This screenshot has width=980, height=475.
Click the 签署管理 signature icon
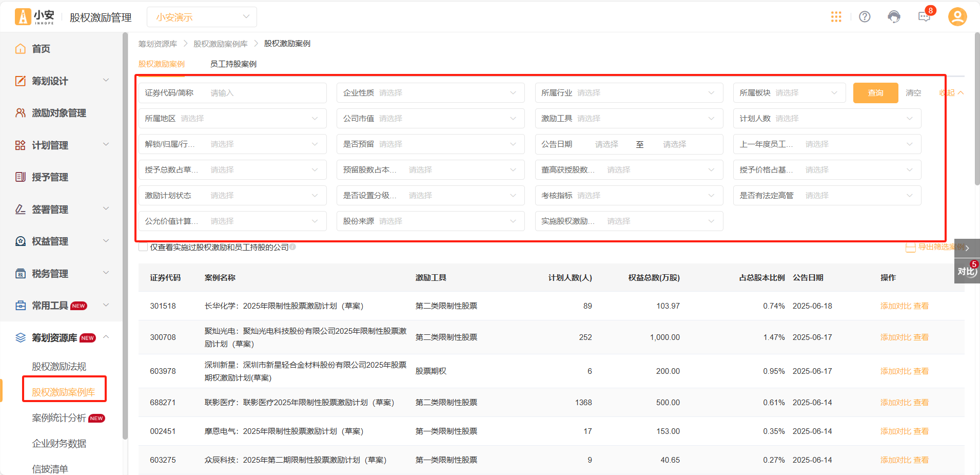(21, 210)
